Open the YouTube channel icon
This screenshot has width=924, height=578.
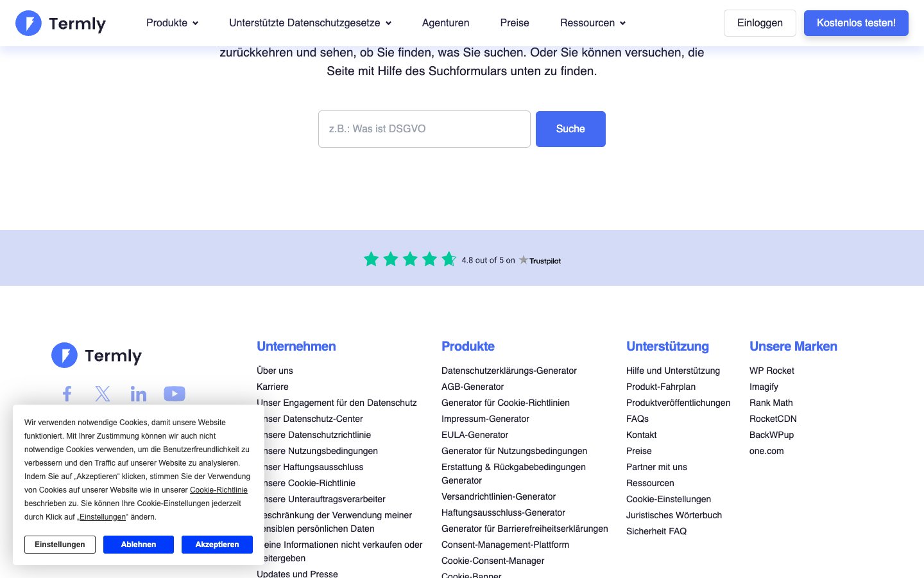point(175,394)
